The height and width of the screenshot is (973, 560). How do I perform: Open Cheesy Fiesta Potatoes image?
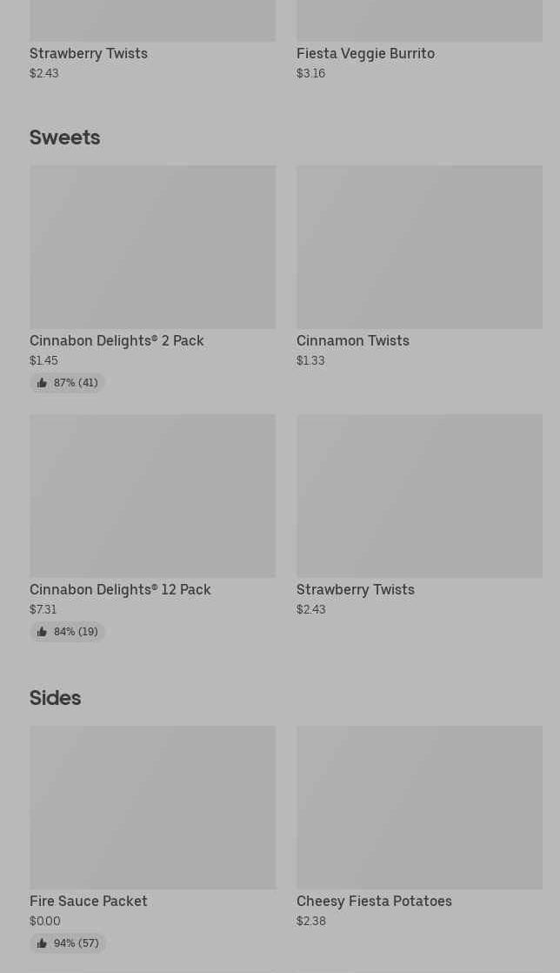(x=419, y=808)
